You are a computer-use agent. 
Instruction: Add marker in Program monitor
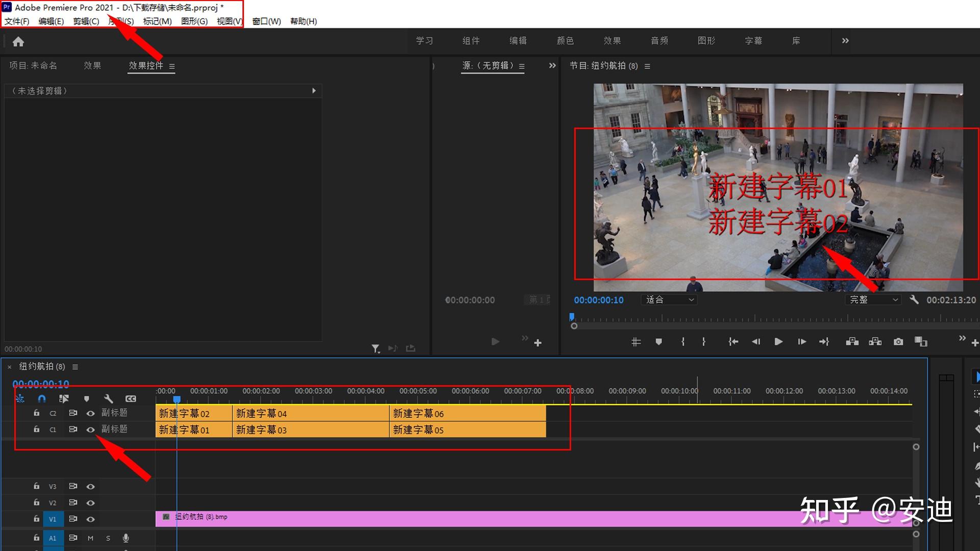[x=658, y=342]
